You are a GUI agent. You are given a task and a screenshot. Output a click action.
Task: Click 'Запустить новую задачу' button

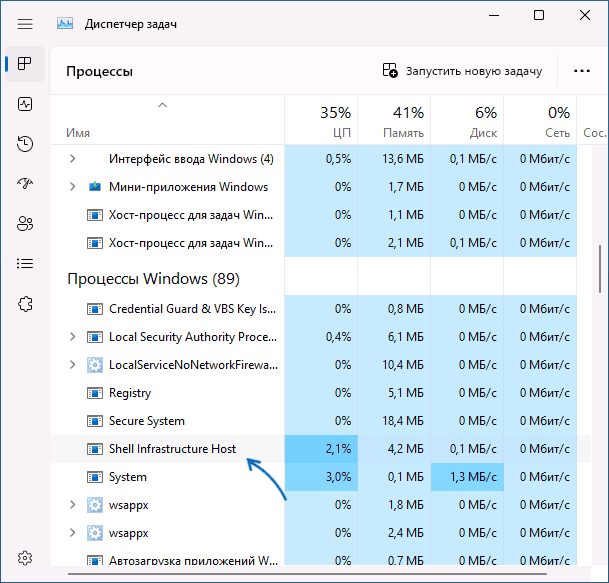[462, 71]
